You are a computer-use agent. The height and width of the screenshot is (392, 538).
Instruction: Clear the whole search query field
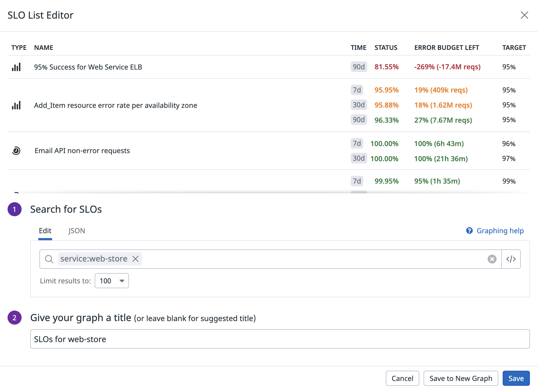(x=492, y=259)
